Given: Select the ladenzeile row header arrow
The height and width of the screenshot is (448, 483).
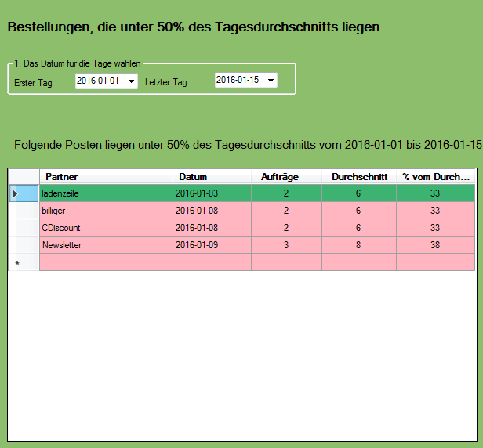Looking at the screenshot, I should point(24,193).
